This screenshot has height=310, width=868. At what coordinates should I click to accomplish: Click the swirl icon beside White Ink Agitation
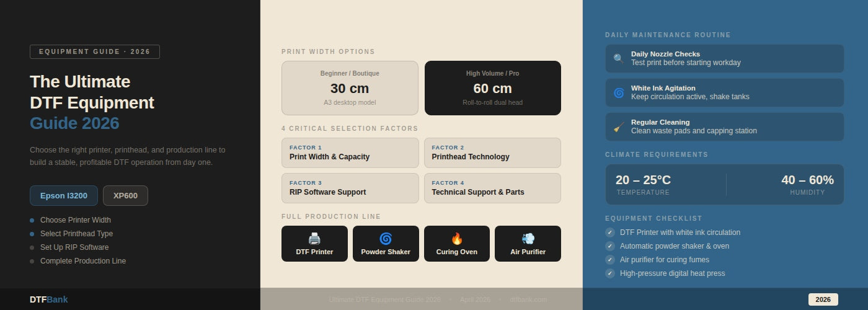point(618,92)
